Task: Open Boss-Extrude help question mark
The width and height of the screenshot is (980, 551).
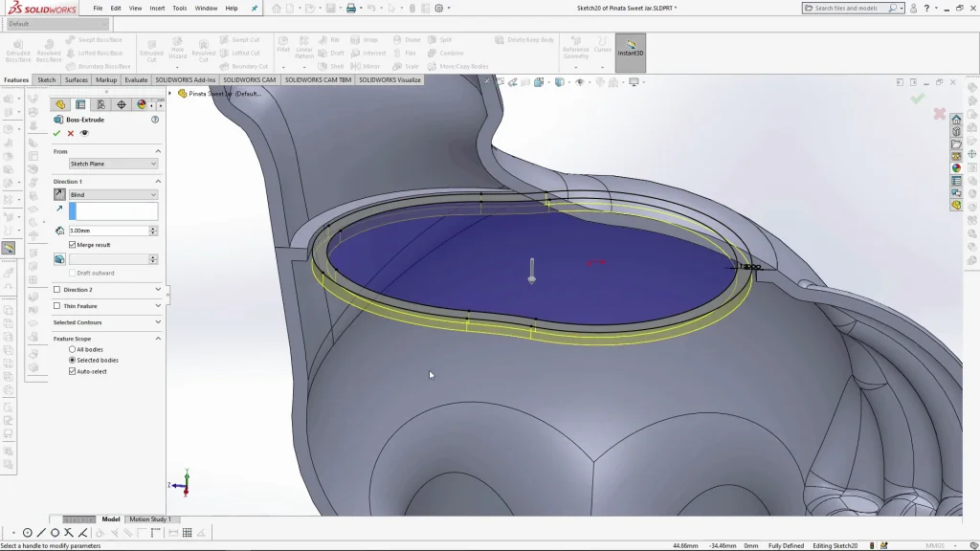Action: (x=155, y=120)
